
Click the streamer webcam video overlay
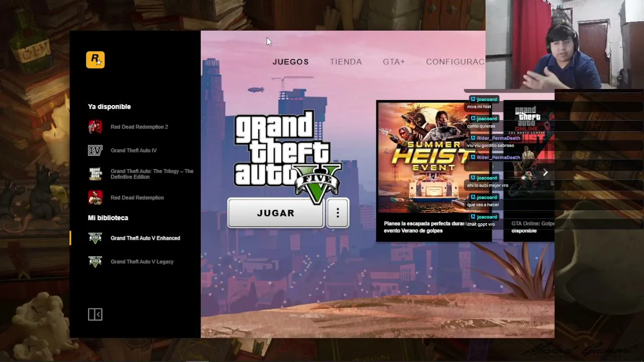click(565, 45)
